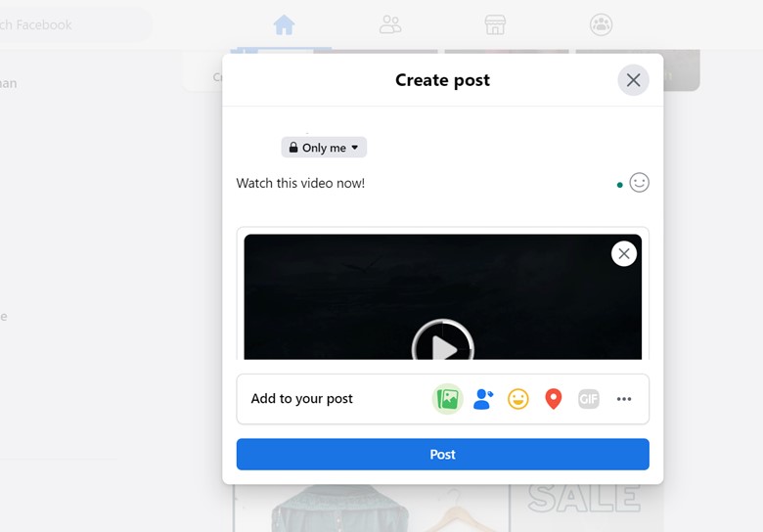Open more post options with the three dots

coord(624,399)
